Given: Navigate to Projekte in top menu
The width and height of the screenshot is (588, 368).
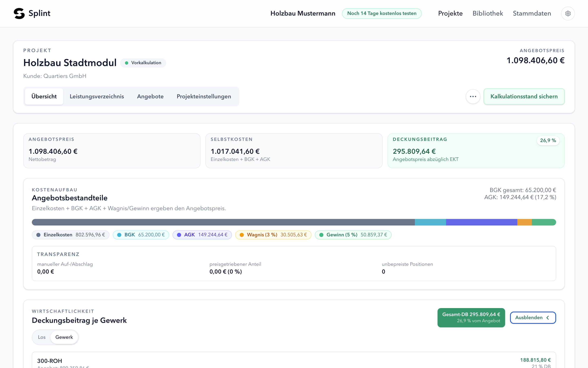Looking at the screenshot, I should [450, 13].
